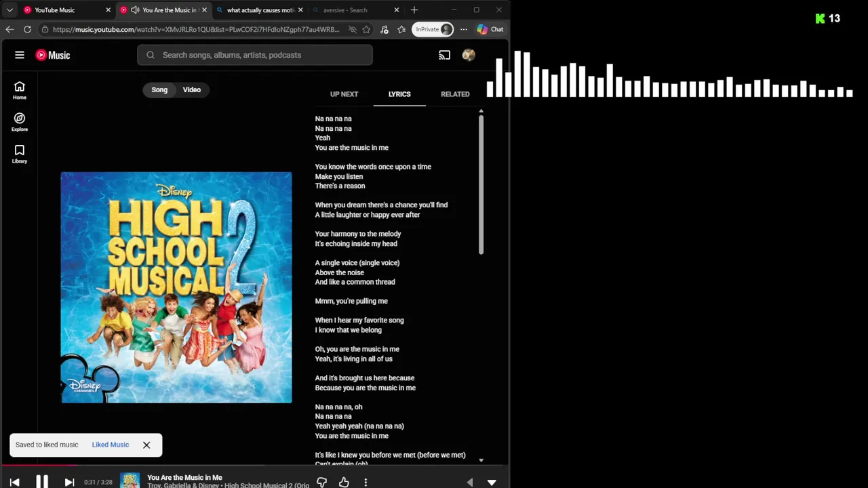
Task: Toggle like on current song
Action: click(344, 482)
